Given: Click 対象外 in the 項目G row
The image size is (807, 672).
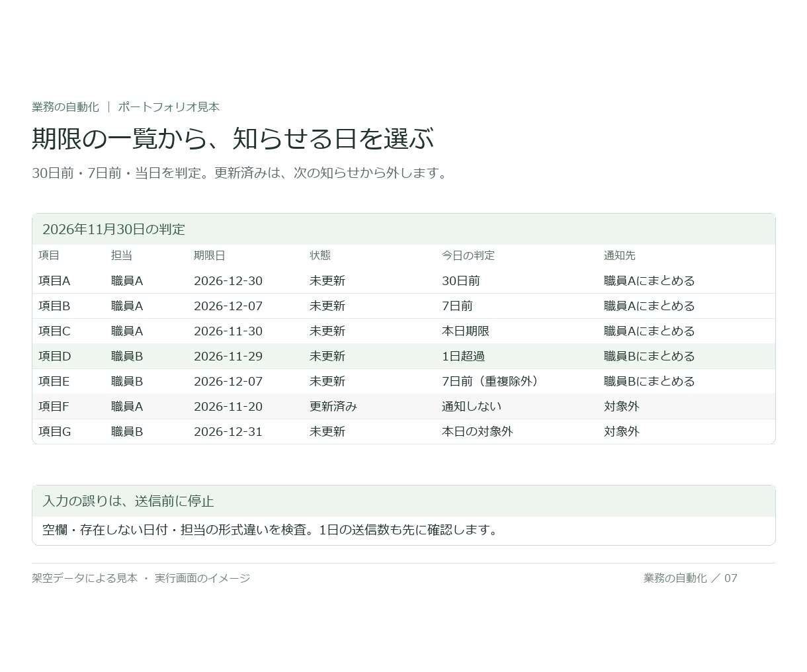Looking at the screenshot, I should tap(622, 432).
